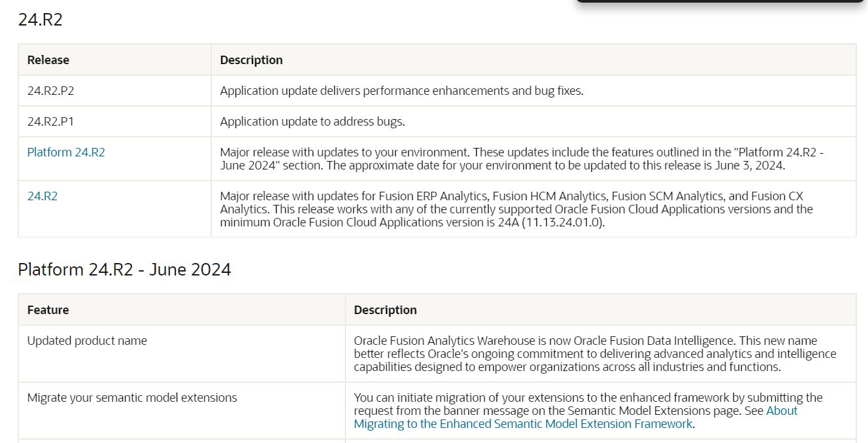Click the Fusion ERP Analytics release description
The width and height of the screenshot is (868, 443).
[517, 209]
